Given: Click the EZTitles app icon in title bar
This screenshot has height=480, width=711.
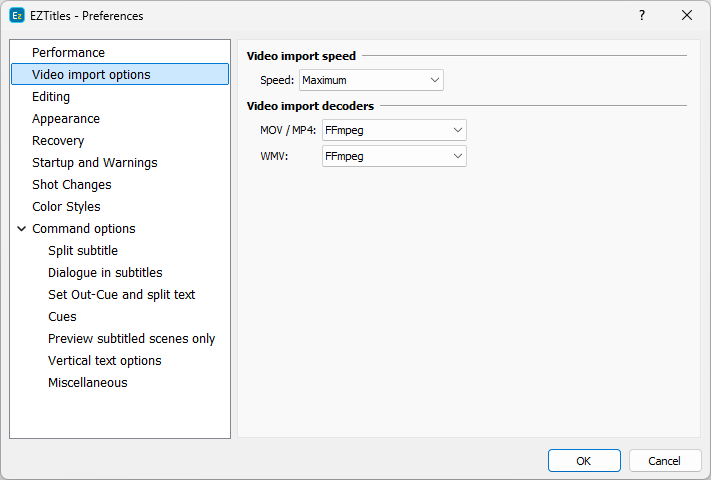Looking at the screenshot, I should pos(16,16).
